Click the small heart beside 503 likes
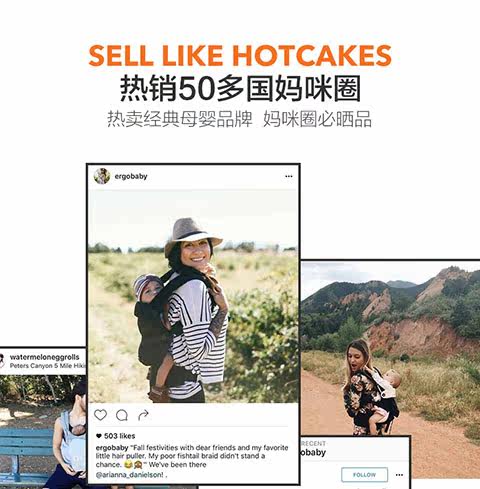Image resolution: width=480 pixels, height=489 pixels. pos(99,436)
